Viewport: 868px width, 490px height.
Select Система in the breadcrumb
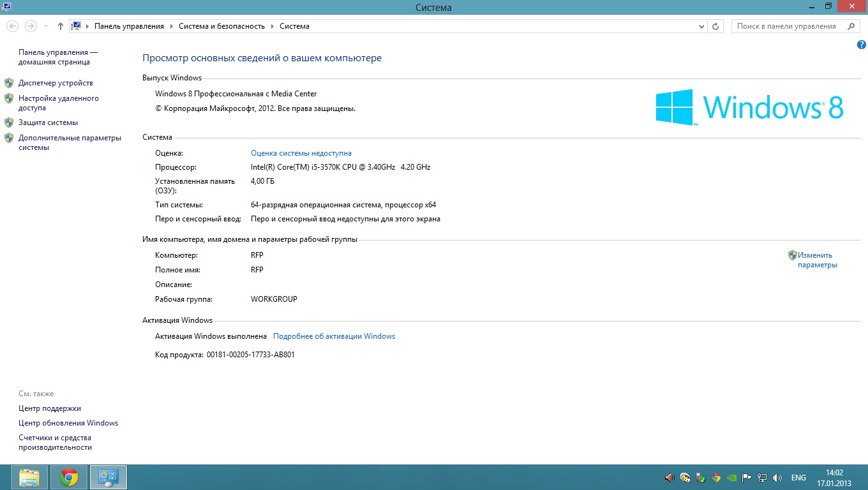[294, 26]
